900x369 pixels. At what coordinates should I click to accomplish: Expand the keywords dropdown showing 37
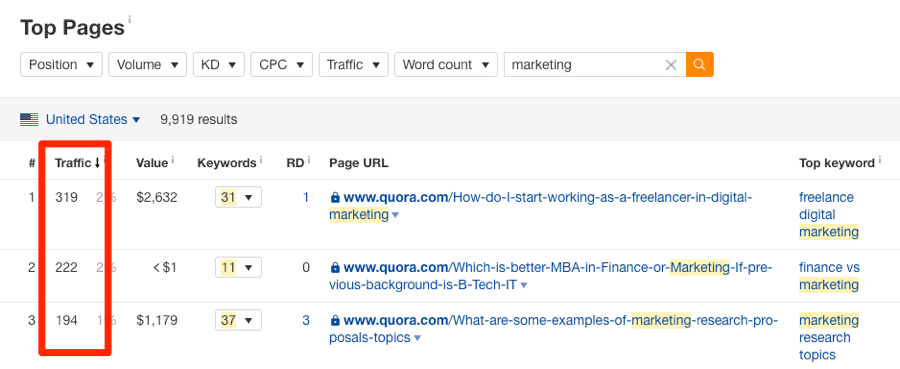238,320
